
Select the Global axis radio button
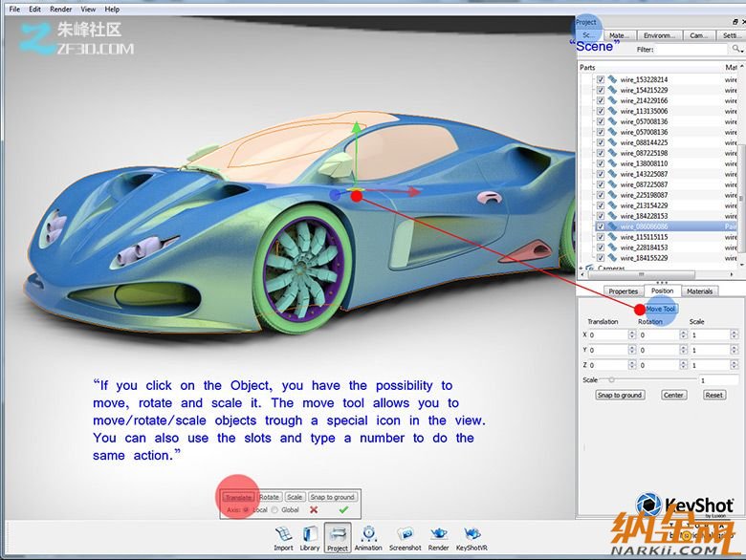click(x=274, y=509)
